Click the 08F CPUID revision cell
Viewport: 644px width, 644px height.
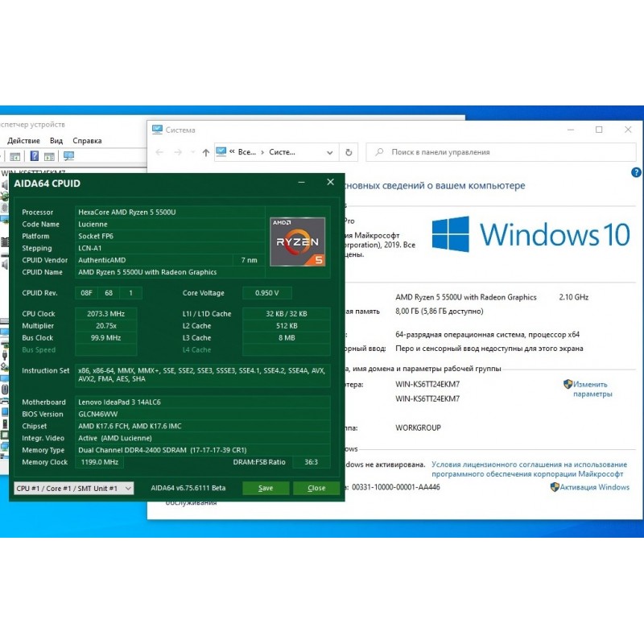pos(86,293)
